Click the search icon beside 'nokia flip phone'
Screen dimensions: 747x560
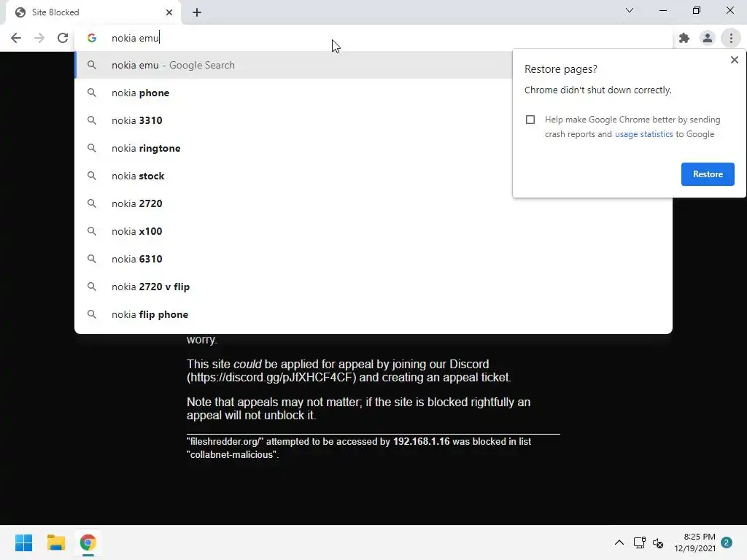click(x=91, y=314)
